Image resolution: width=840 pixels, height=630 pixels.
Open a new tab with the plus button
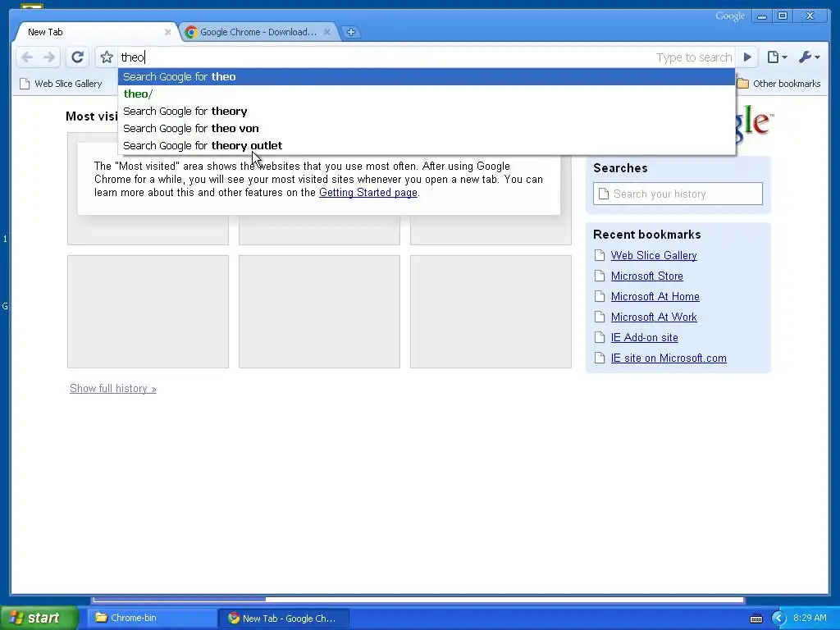point(351,32)
